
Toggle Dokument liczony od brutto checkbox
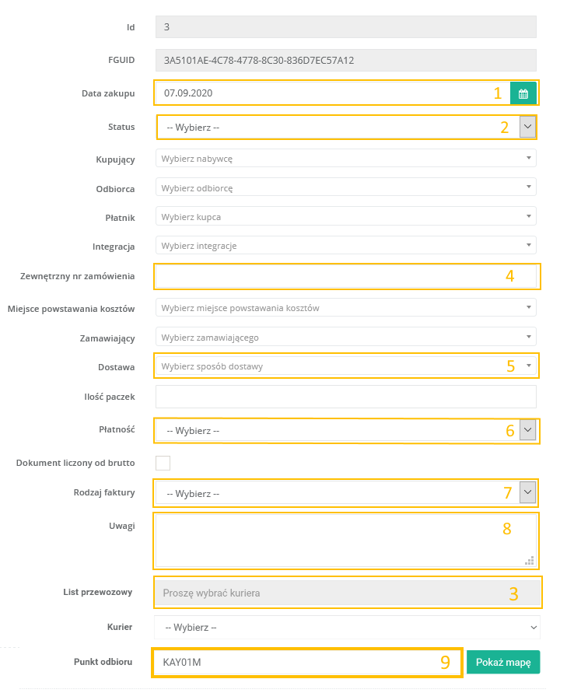click(x=163, y=463)
